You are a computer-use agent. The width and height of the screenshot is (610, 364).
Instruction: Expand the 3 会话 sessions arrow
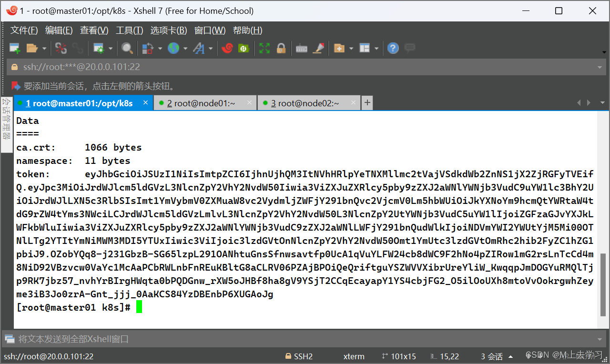[511, 356]
